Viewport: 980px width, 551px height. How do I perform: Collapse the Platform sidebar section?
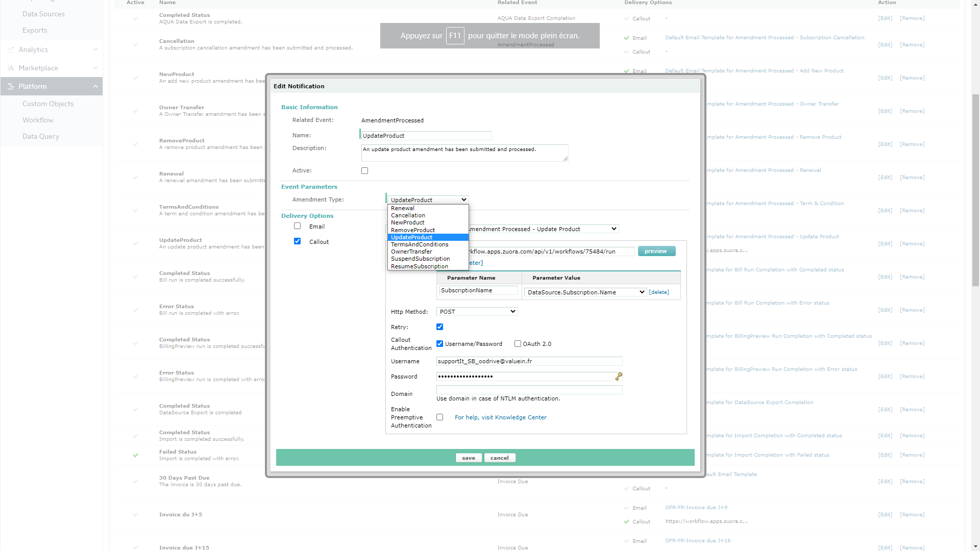tap(95, 87)
